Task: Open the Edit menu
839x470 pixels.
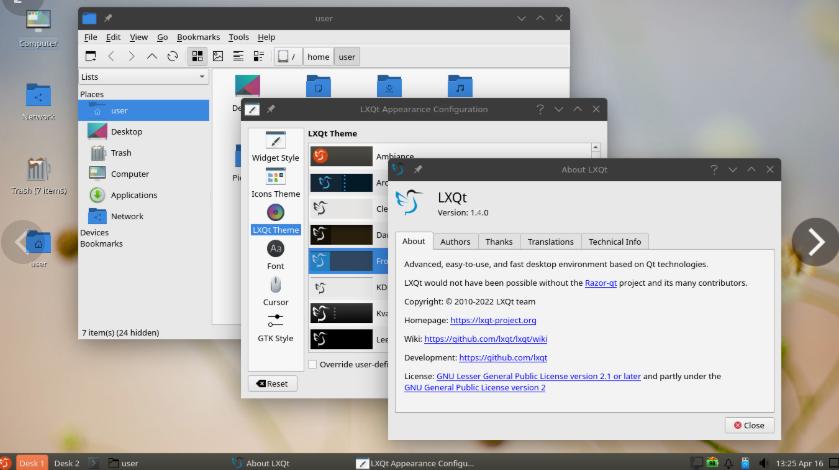Action: [113, 37]
